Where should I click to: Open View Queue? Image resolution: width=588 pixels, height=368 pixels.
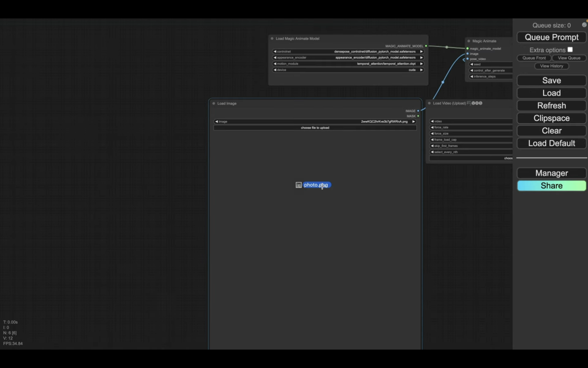[x=569, y=58]
